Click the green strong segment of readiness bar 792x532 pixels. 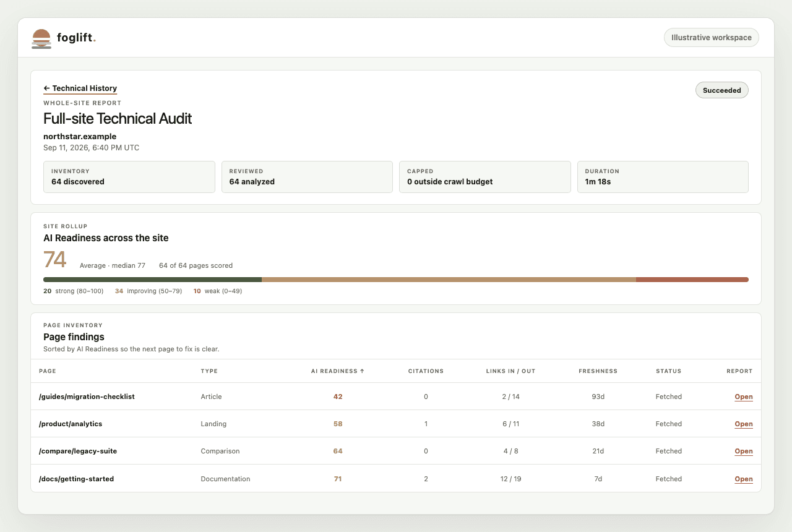point(153,280)
